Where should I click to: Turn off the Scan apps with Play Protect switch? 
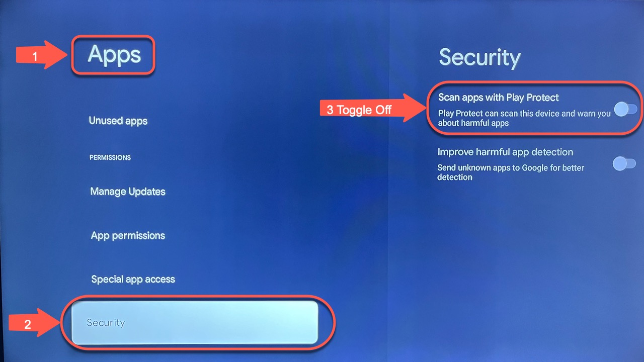pos(625,109)
